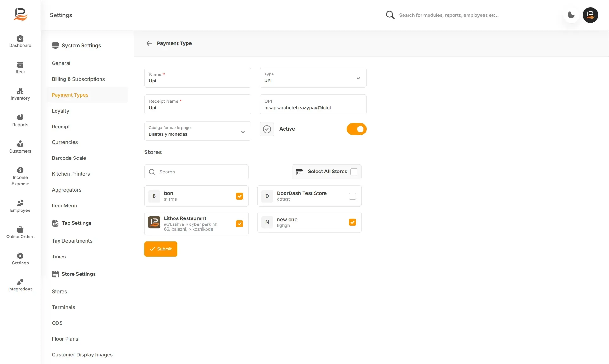Open Currencies settings

click(x=65, y=142)
